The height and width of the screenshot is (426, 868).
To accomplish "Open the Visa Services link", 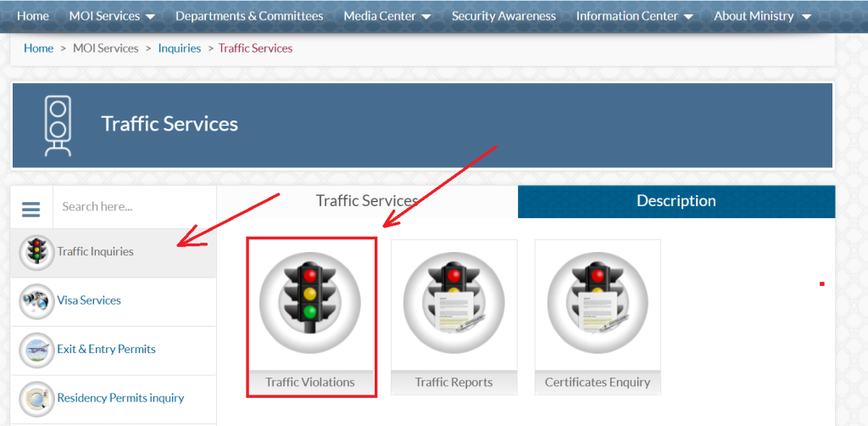I will pyautogui.click(x=88, y=300).
